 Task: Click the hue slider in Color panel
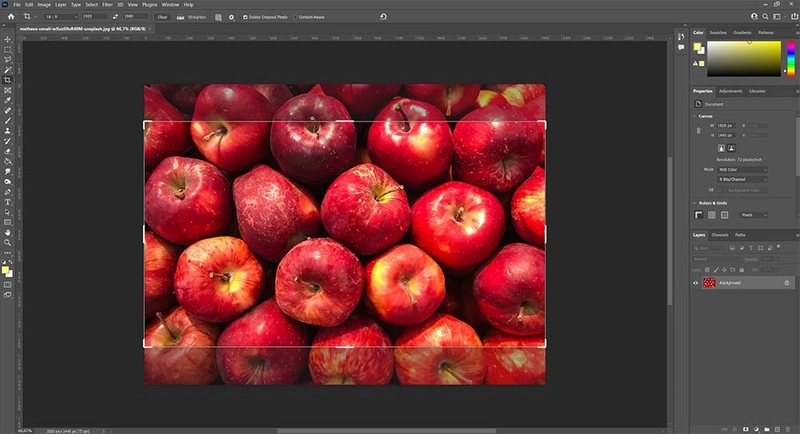791,59
